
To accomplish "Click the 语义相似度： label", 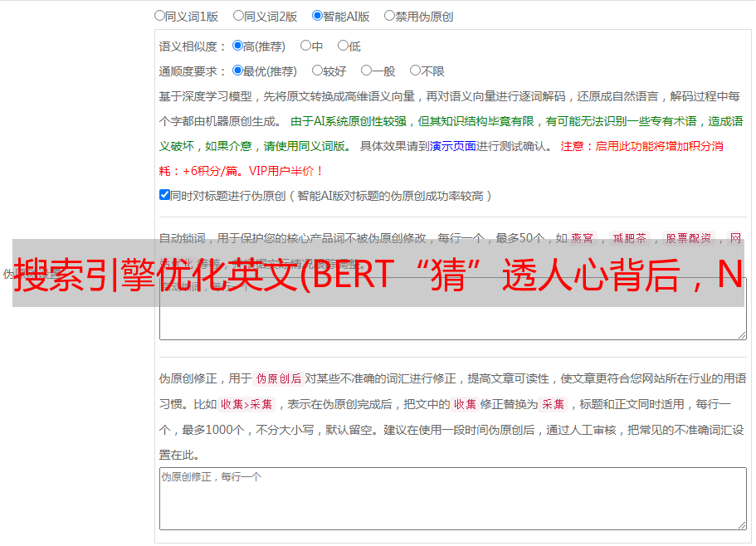I will (x=193, y=46).
